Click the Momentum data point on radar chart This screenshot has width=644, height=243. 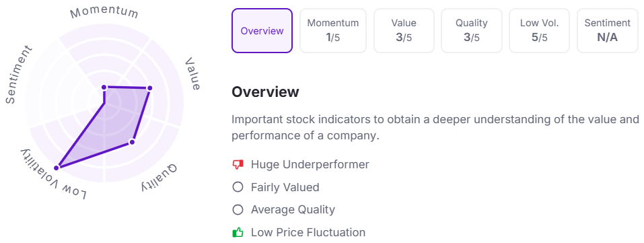coord(104,87)
